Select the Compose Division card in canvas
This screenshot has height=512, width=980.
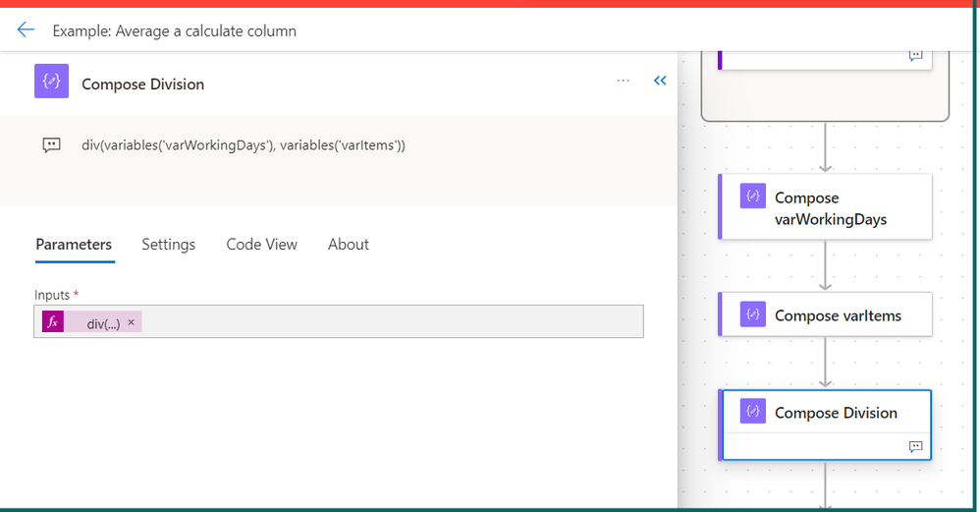coord(825,426)
